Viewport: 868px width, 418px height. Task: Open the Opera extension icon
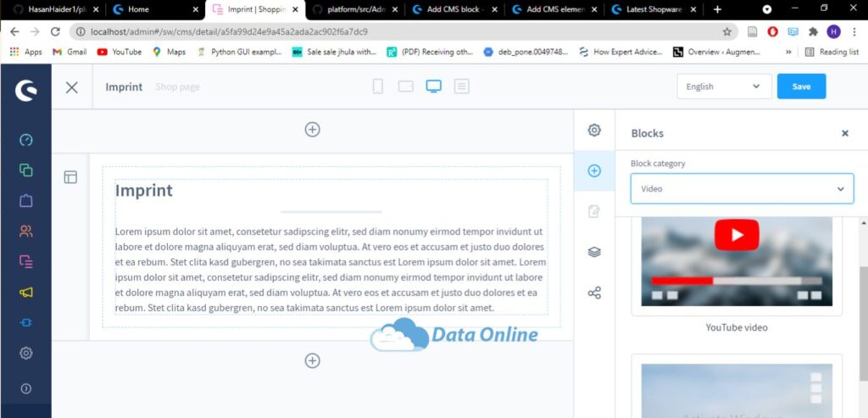[x=772, y=32]
